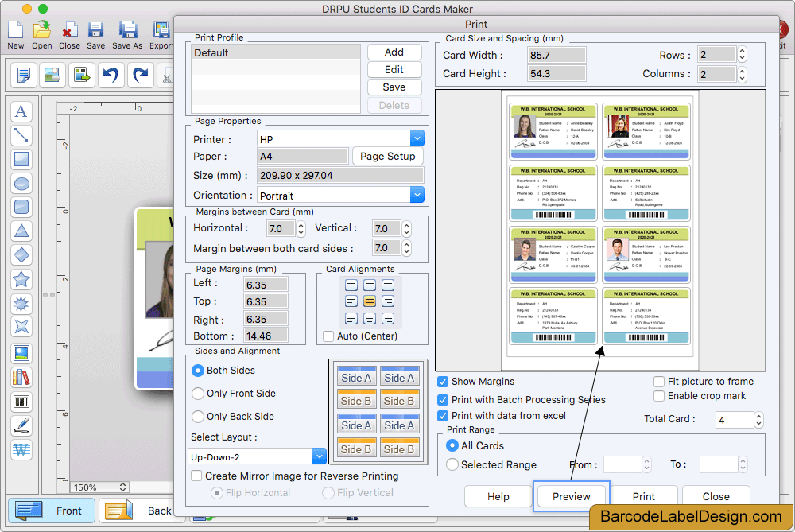Click the New document icon

pyautogui.click(x=15, y=30)
